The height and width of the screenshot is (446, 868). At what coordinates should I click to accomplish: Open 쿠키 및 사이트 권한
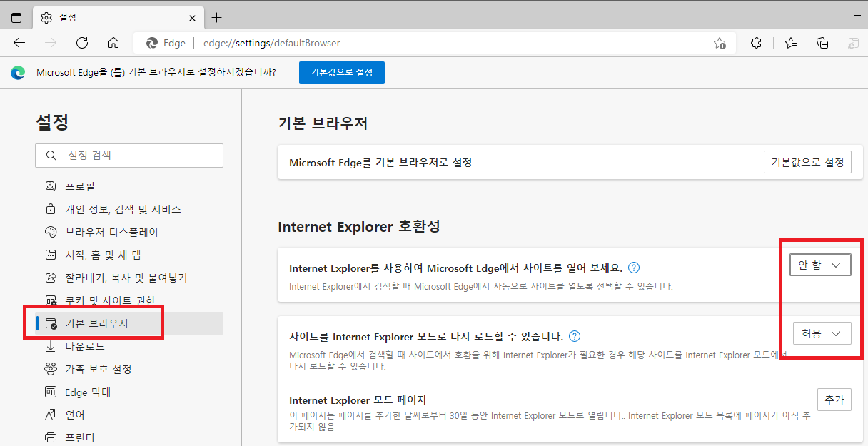point(129,300)
